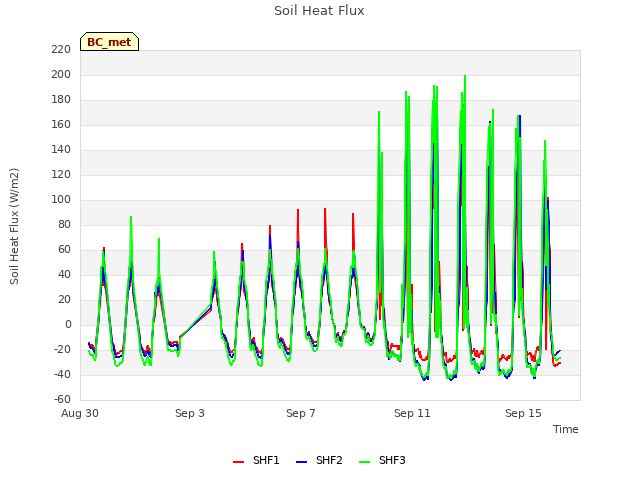Click the -40 y-axis tick label
This screenshot has height=480, width=640.
click(62, 374)
